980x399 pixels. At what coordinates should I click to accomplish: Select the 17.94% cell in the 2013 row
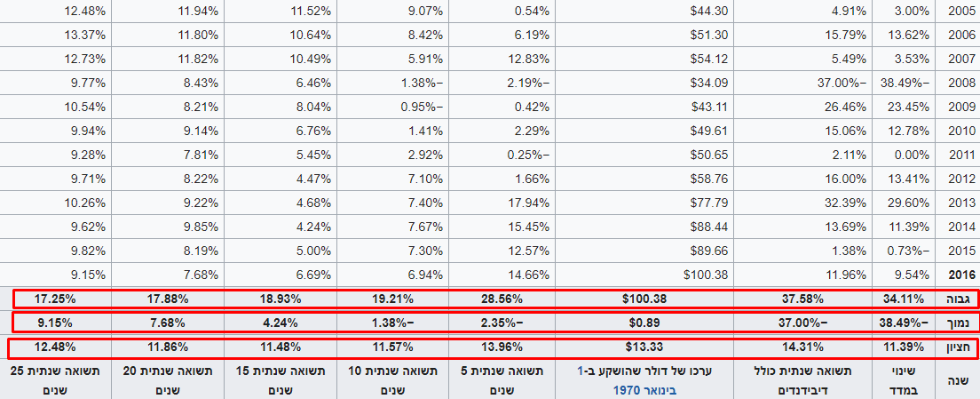[x=530, y=203]
